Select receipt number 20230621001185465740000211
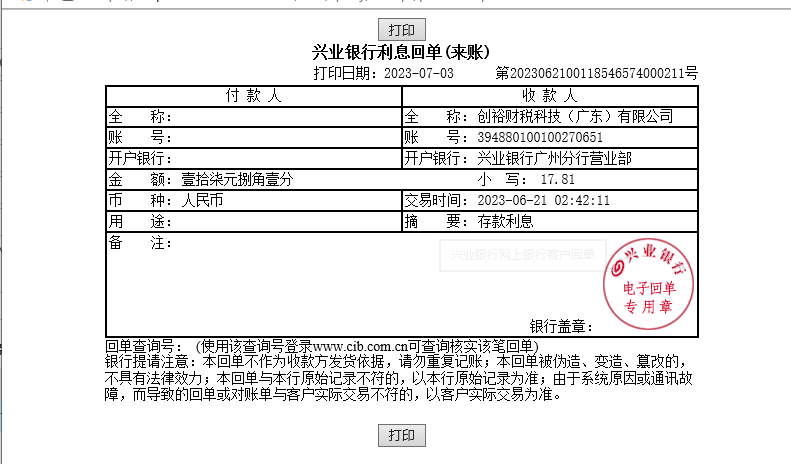This screenshot has width=791, height=464. pos(597,74)
